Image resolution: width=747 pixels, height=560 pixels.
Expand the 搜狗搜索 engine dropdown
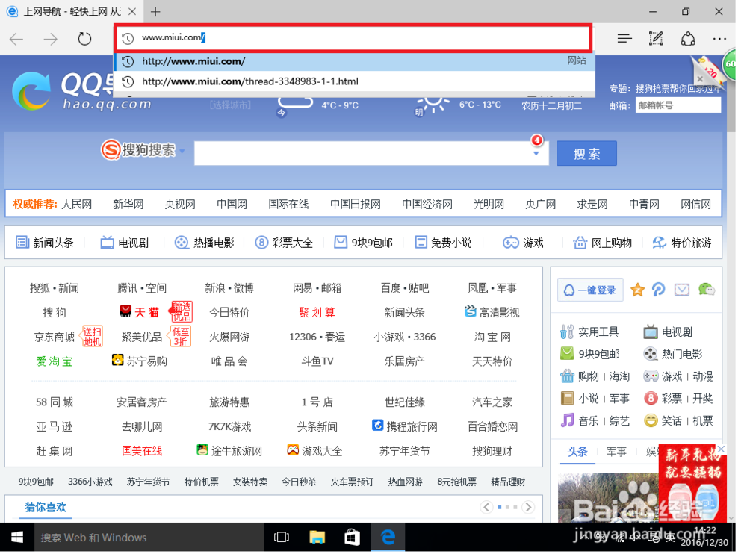[182, 152]
